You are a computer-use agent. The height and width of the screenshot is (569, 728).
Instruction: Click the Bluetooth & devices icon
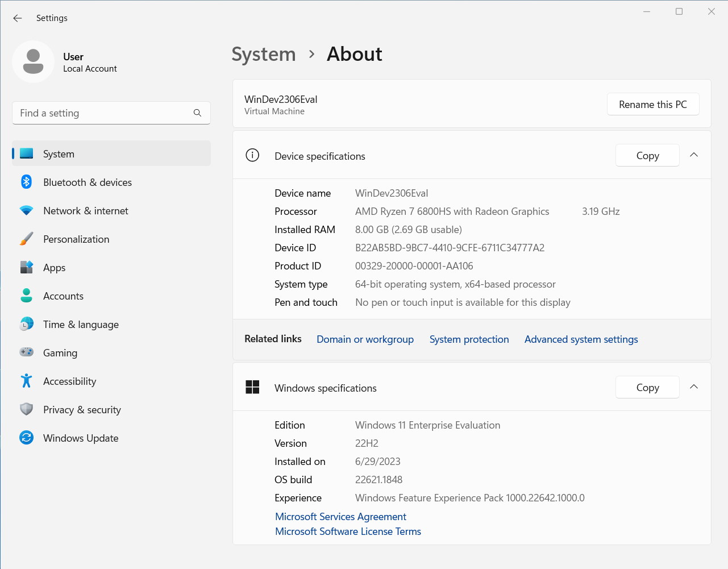click(x=26, y=182)
